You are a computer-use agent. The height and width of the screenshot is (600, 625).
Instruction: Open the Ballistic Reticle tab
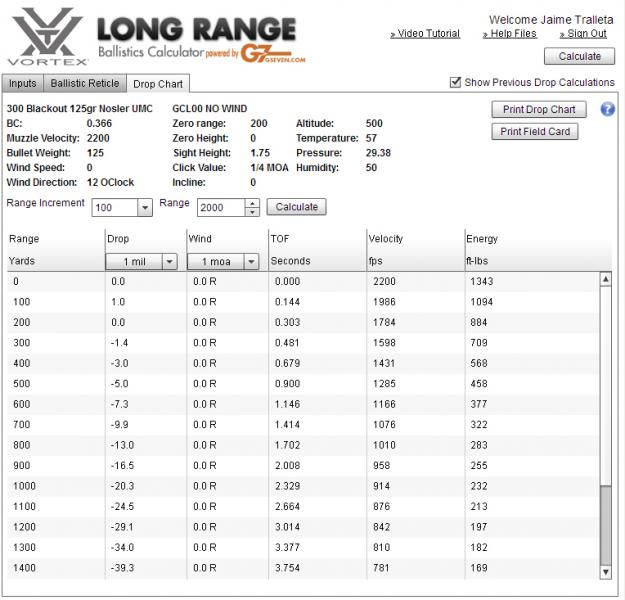click(85, 84)
